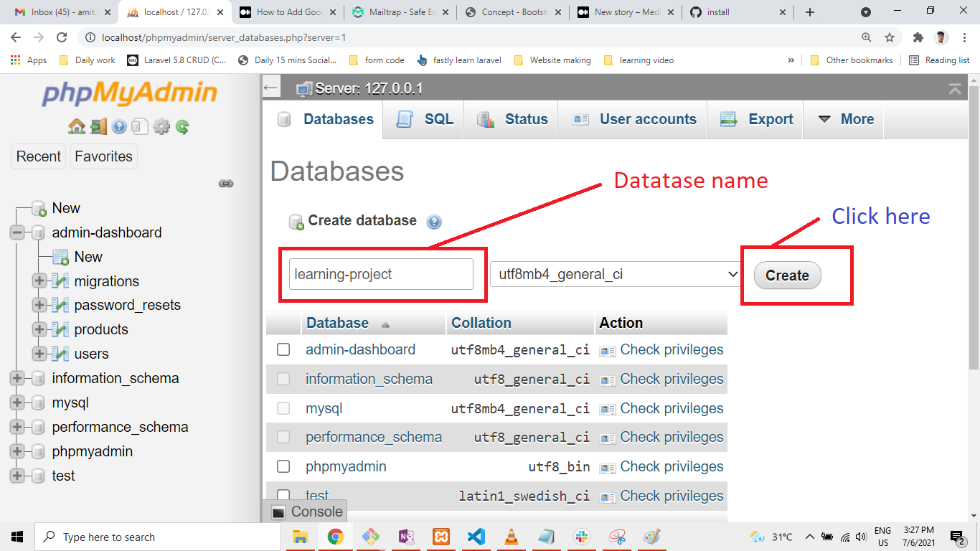The height and width of the screenshot is (551, 980).
Task: Check privileges for information_schema database
Action: coord(671,379)
